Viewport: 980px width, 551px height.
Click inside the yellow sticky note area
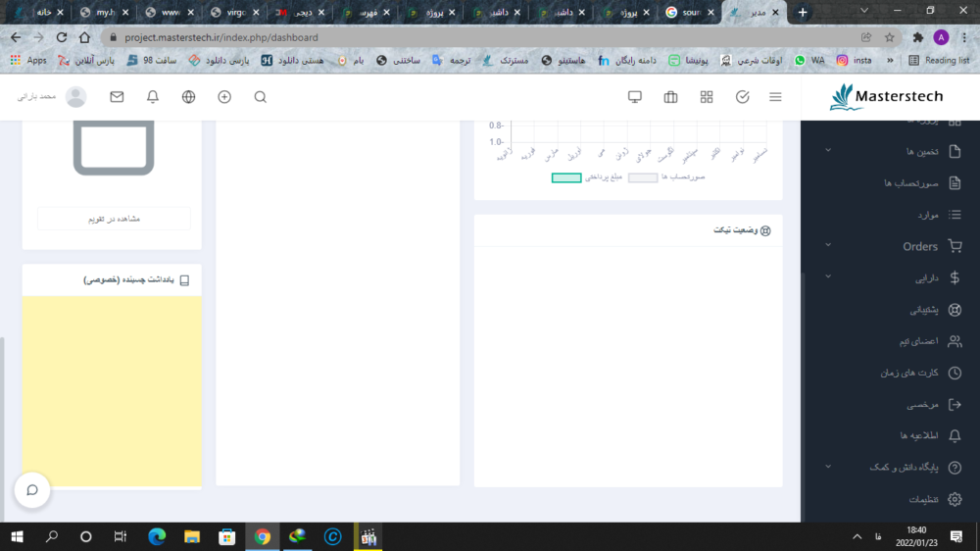[x=112, y=390]
